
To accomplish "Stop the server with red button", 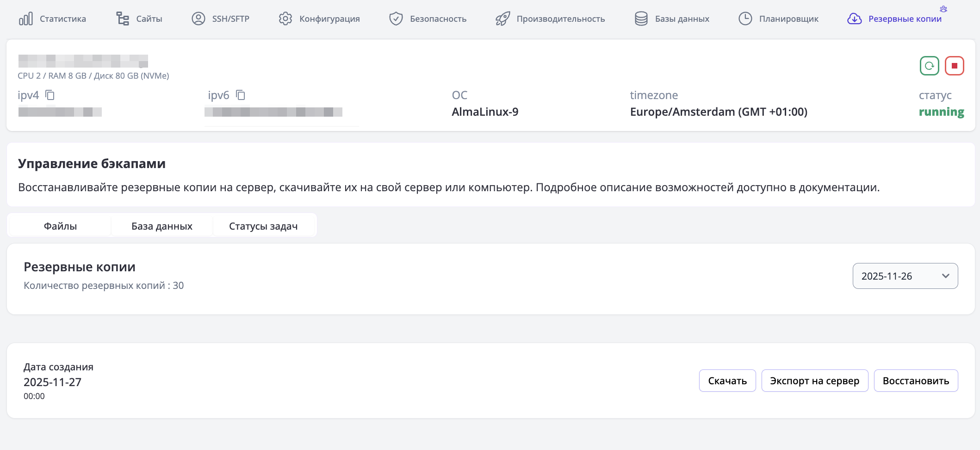I will 954,66.
